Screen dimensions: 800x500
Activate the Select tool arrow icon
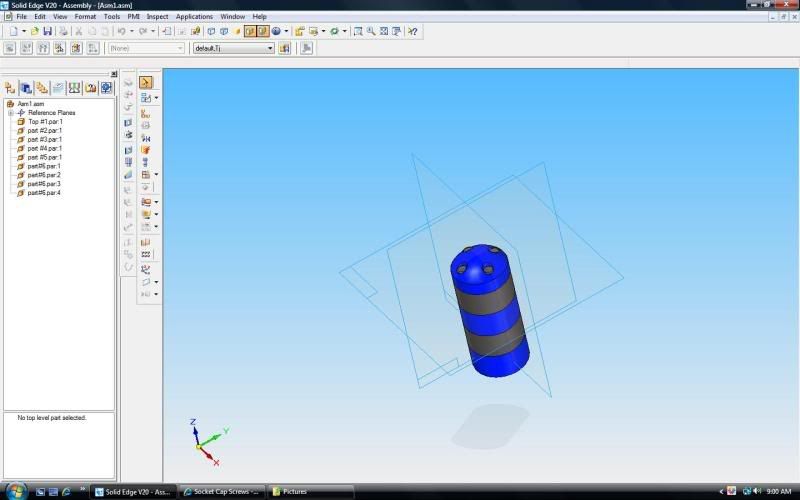[145, 83]
